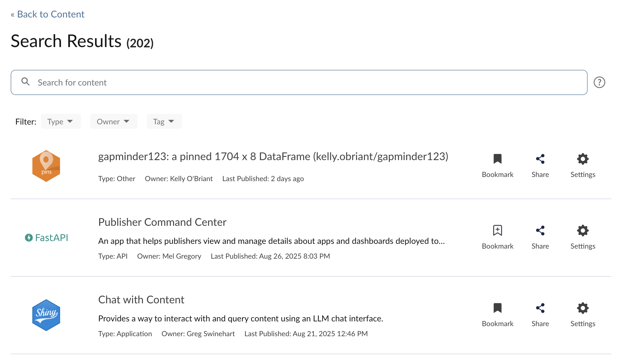Screen dimensions: 622x364
Task: Open the Tag filter dropdown
Action: [164, 121]
